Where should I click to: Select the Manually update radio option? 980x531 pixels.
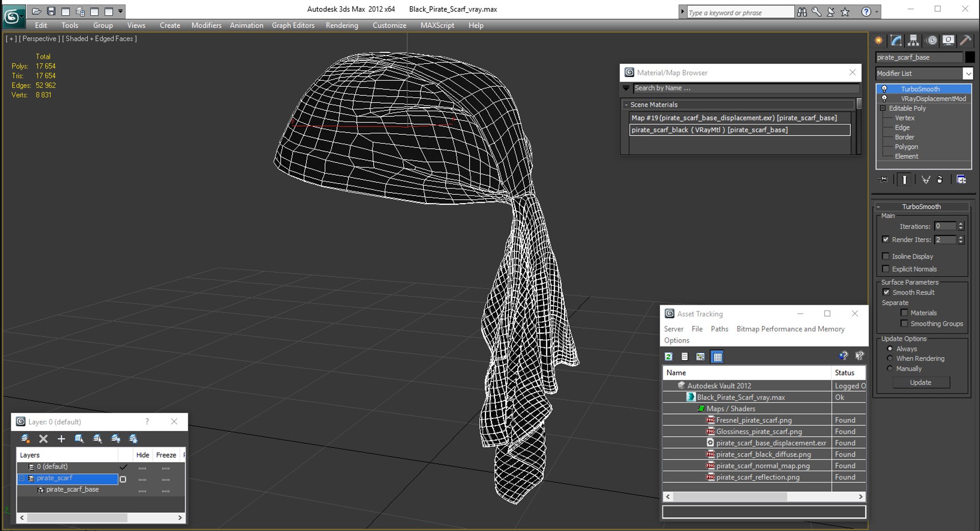[890, 369]
